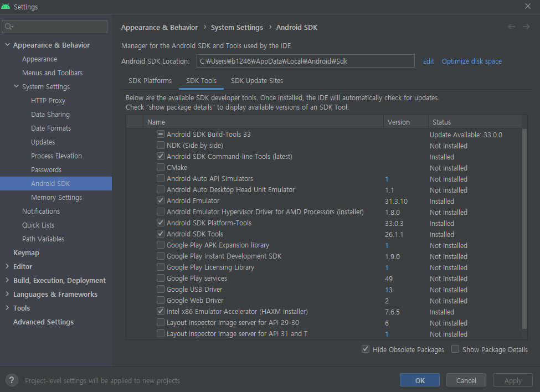Sort by the Status column header
This screenshot has height=392, width=540.
click(x=475, y=122)
